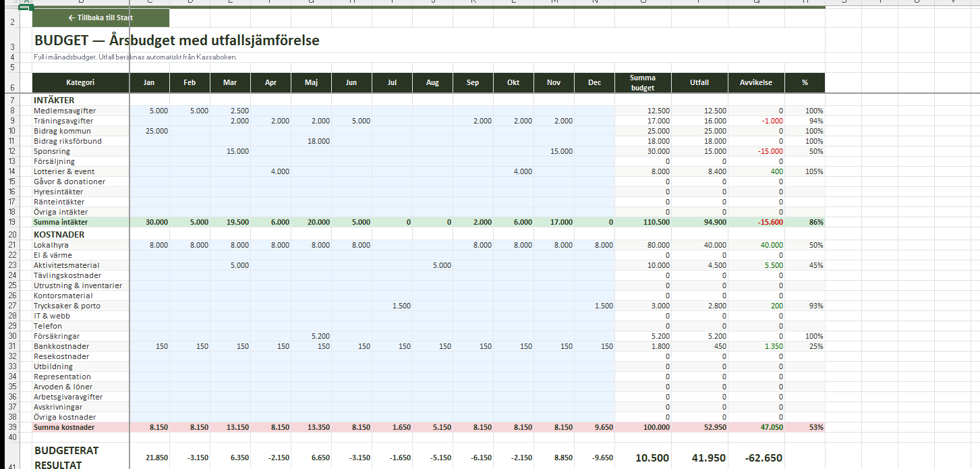Viewport: 980px width, 469px height.
Task: Click the Tillbaka till Start button
Action: point(100,18)
